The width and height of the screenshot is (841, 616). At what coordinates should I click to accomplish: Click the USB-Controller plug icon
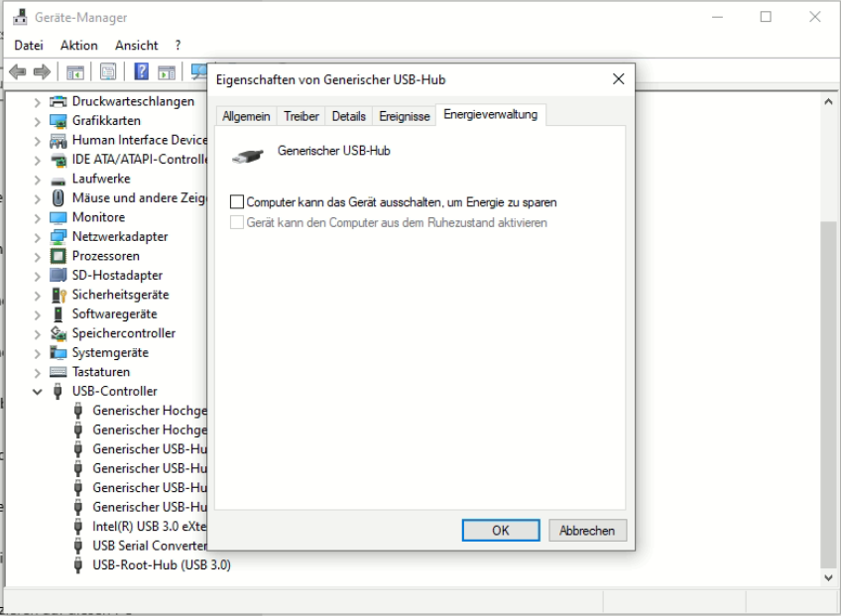pos(58,391)
